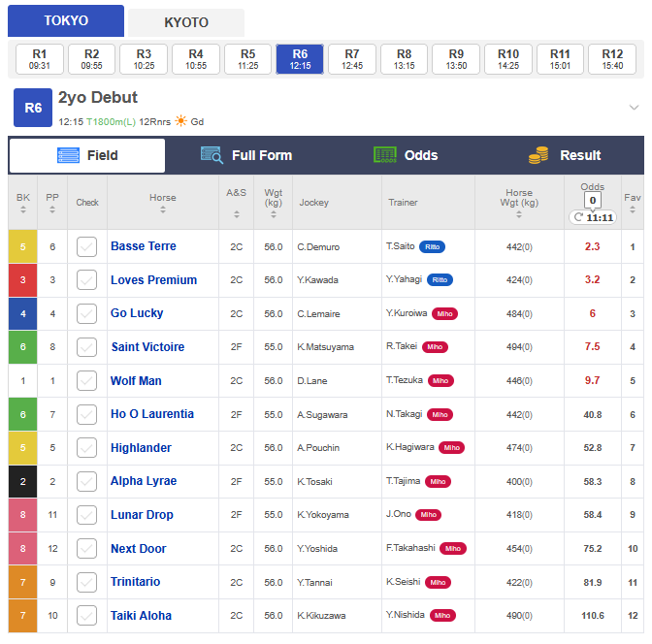
Task: Open horse Wolf Man
Action: pyautogui.click(x=136, y=380)
